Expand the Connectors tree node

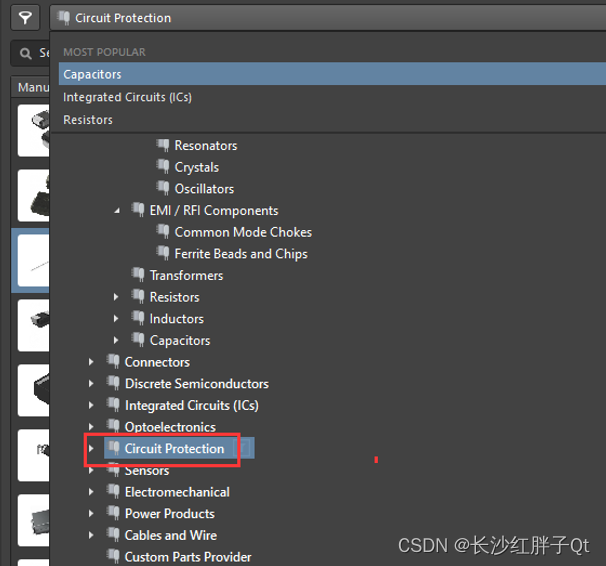pyautogui.click(x=91, y=362)
